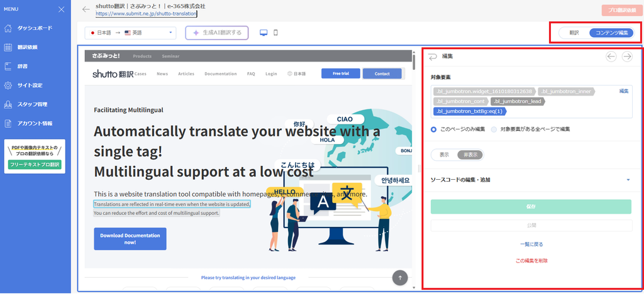644x296 pixels.
Task: Open the 日本語 → 英語 language dropdown
Action: [131, 33]
